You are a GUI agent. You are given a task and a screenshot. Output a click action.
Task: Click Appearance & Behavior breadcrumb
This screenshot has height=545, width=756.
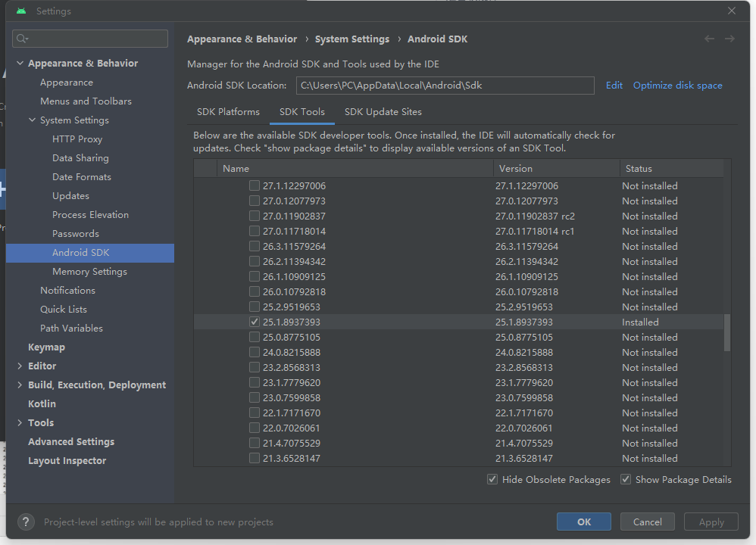pyautogui.click(x=242, y=39)
